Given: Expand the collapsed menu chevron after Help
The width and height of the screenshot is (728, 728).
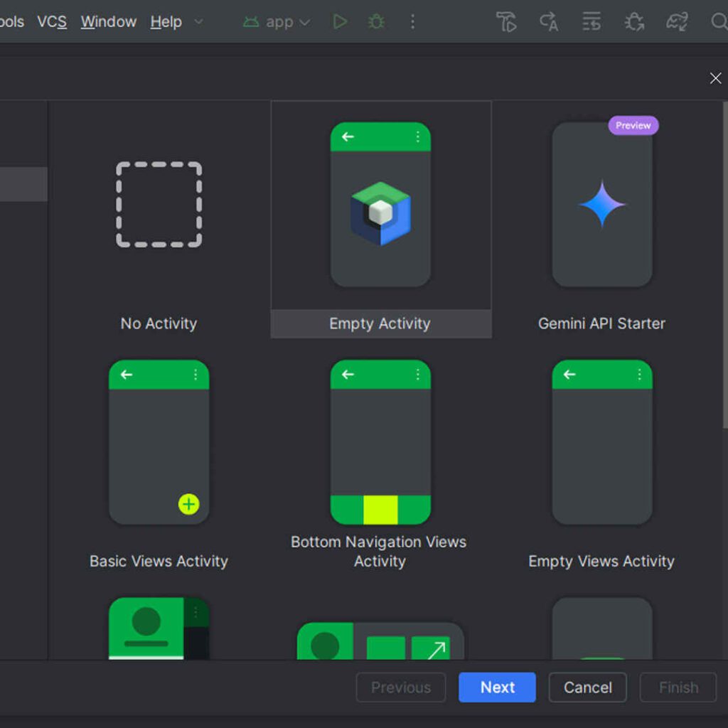Looking at the screenshot, I should pyautogui.click(x=198, y=22).
